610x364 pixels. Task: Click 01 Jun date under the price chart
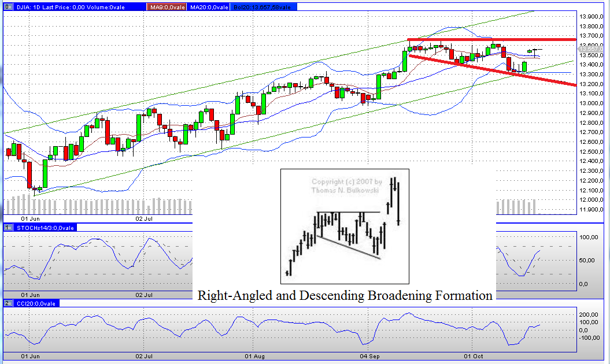30,218
